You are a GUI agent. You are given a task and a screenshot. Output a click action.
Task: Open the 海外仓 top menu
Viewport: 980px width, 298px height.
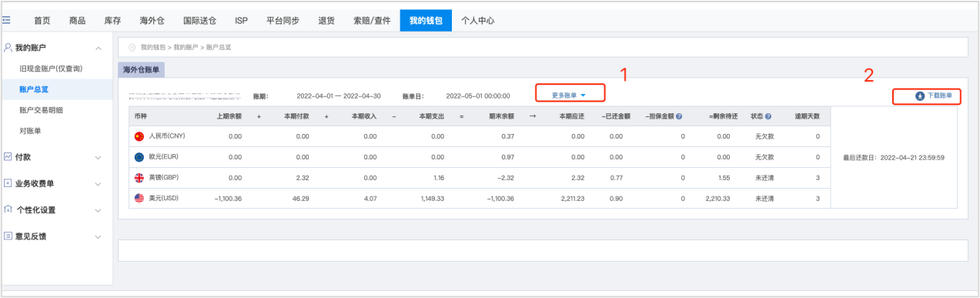152,20
